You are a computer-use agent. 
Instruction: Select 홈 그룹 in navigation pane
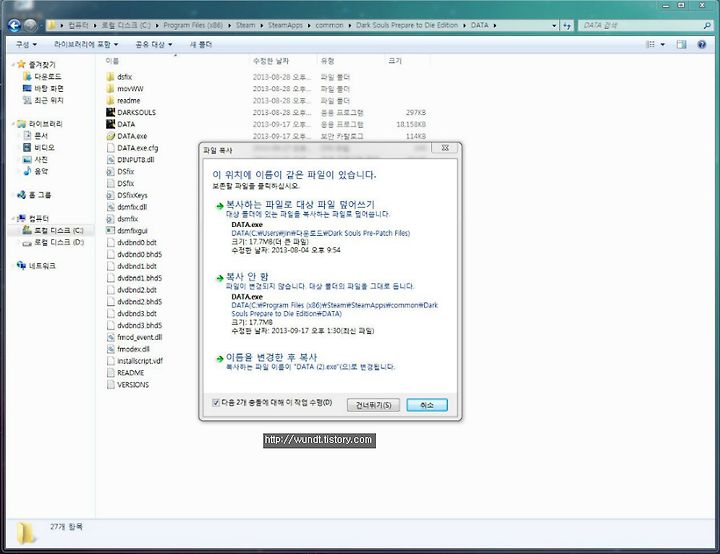[x=39, y=195]
